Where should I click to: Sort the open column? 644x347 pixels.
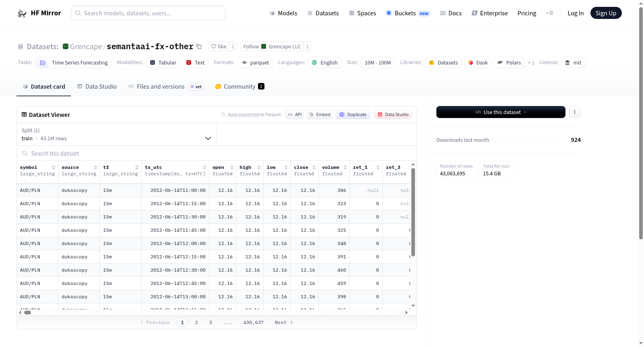[x=232, y=167]
